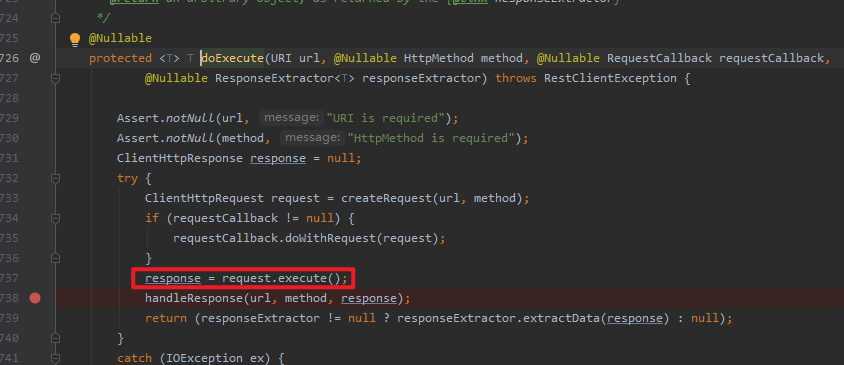Image resolution: width=844 pixels, height=365 pixels.
Task: Click the try keyword on line 732
Action: click(128, 178)
